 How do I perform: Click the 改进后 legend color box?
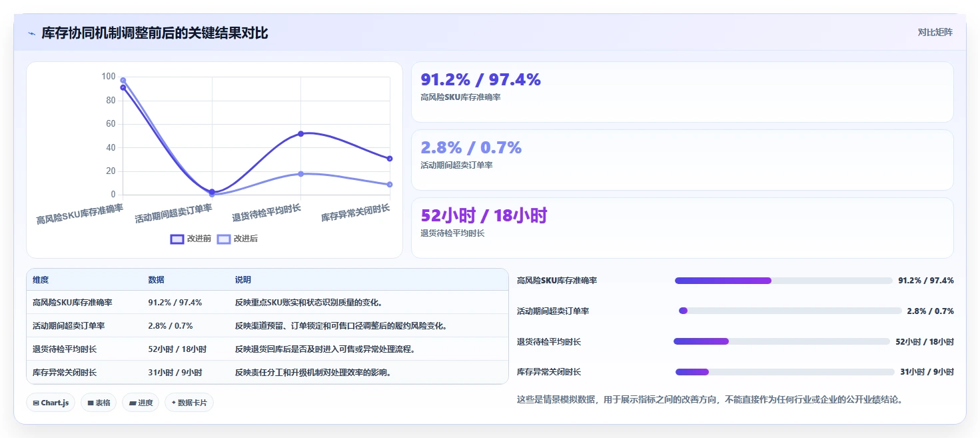point(224,239)
